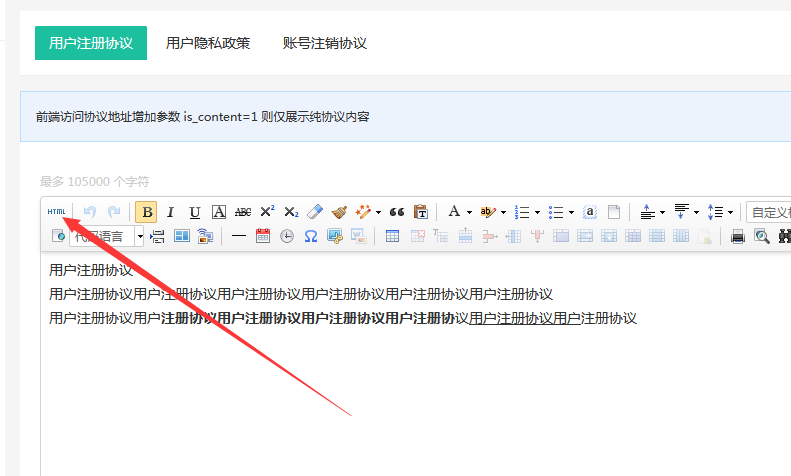Switch to 用户隐私政策 tab
This screenshot has height=476, width=791.
click(208, 43)
